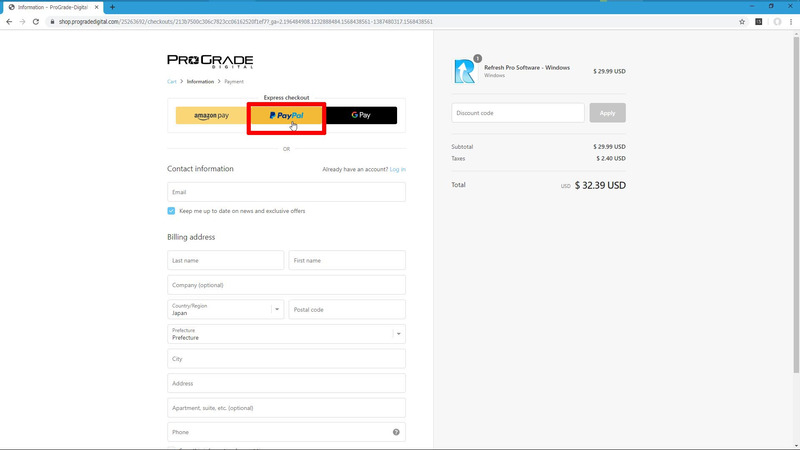Go back to Cart in breadcrumb
800x450 pixels.
click(x=171, y=82)
